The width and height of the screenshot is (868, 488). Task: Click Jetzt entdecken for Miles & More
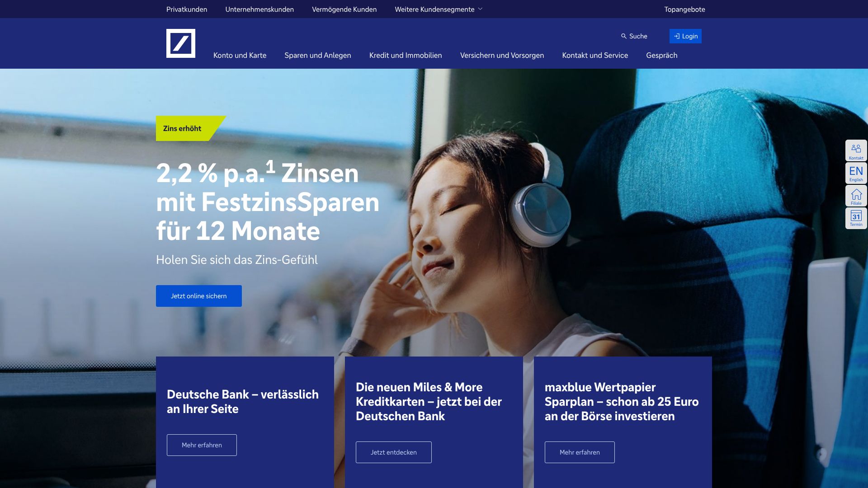coord(394,452)
